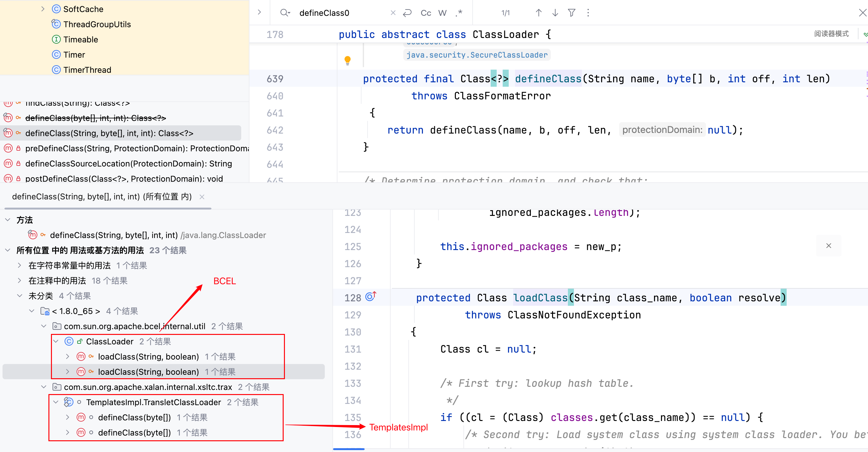
Task: Close the defineClass usages tab
Action: [x=202, y=197]
